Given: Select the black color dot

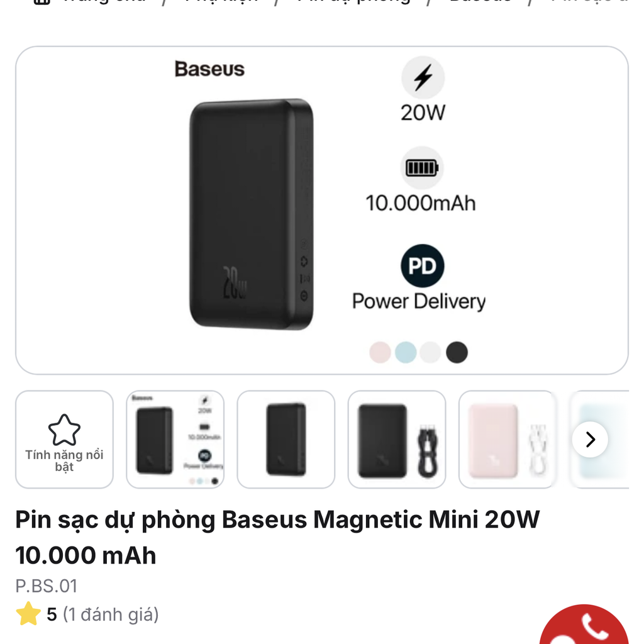Looking at the screenshot, I should tap(457, 353).
